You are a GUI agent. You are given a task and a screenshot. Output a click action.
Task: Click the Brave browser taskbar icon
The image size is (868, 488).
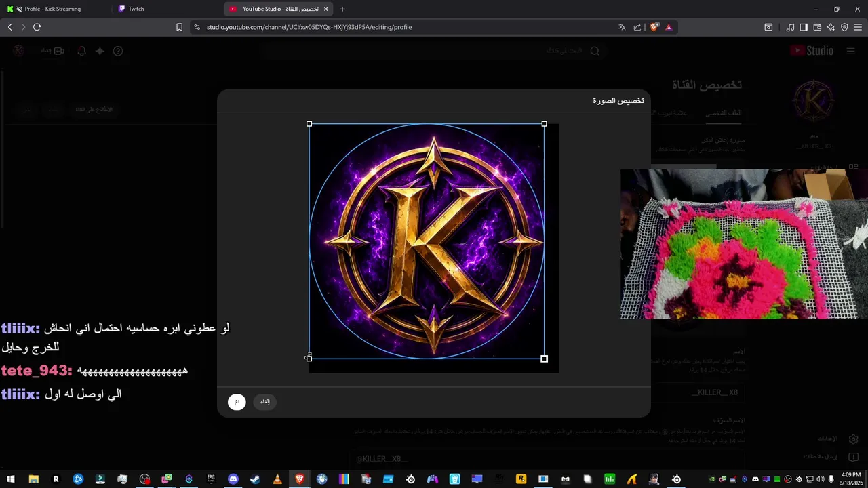click(300, 479)
